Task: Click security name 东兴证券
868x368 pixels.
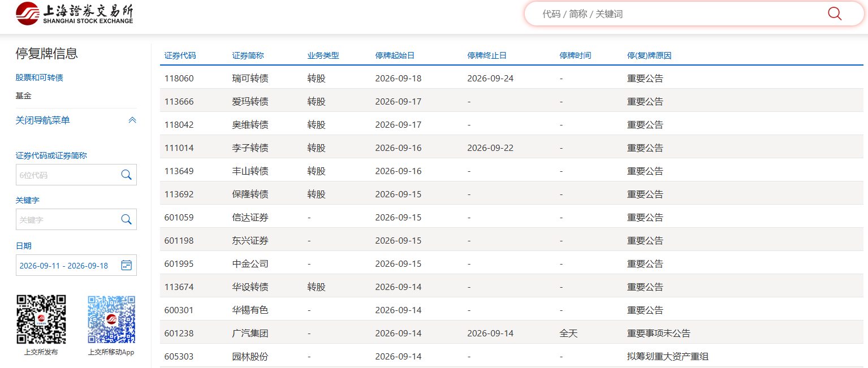Action: tap(251, 241)
